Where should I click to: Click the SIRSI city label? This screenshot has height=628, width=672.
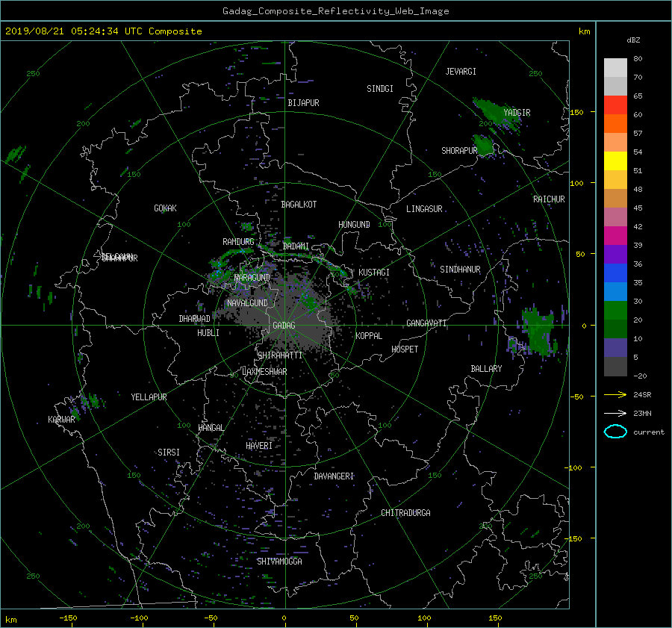point(169,453)
